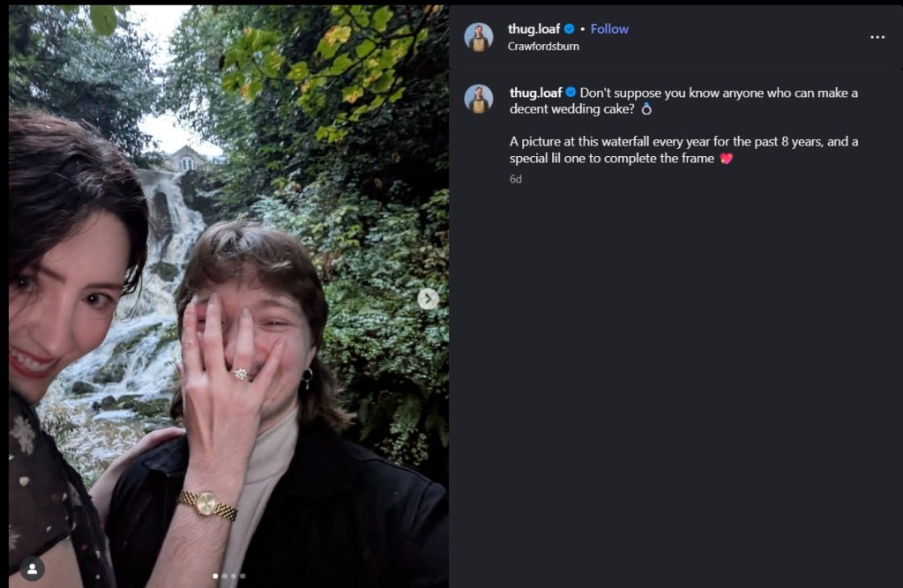The width and height of the screenshot is (903, 588).
Task: Click the verified badge in the caption
Action: click(x=571, y=93)
